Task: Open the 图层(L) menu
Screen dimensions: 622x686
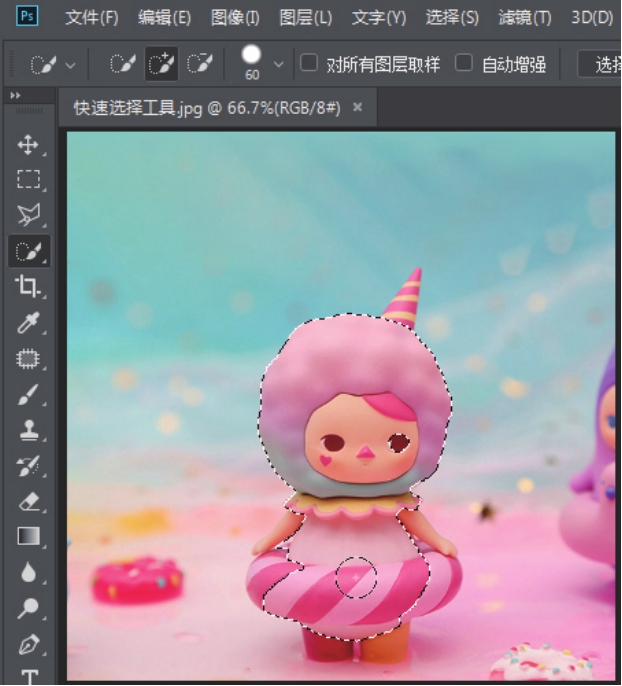Action: pyautogui.click(x=306, y=18)
